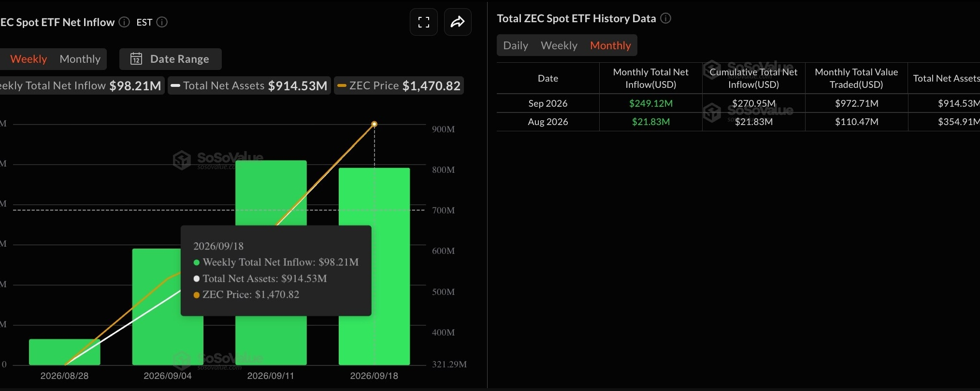
Task: Select price line data point marker at peak
Action: pyautogui.click(x=375, y=124)
